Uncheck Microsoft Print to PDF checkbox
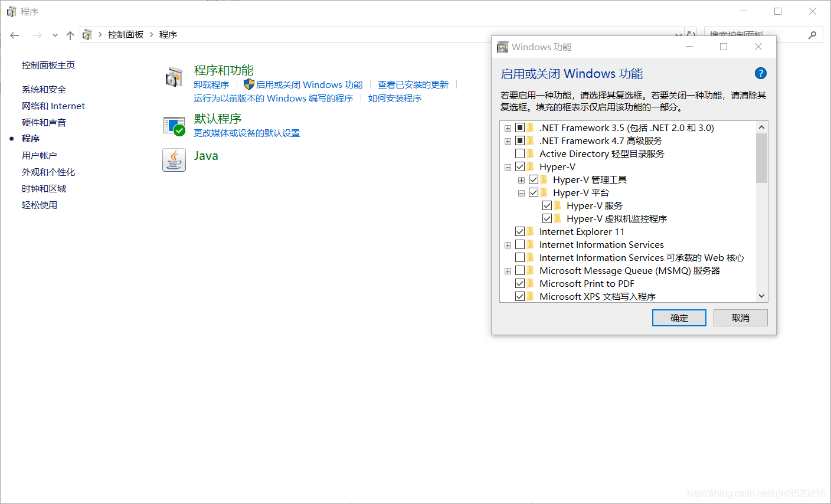The image size is (831, 504). (x=520, y=283)
